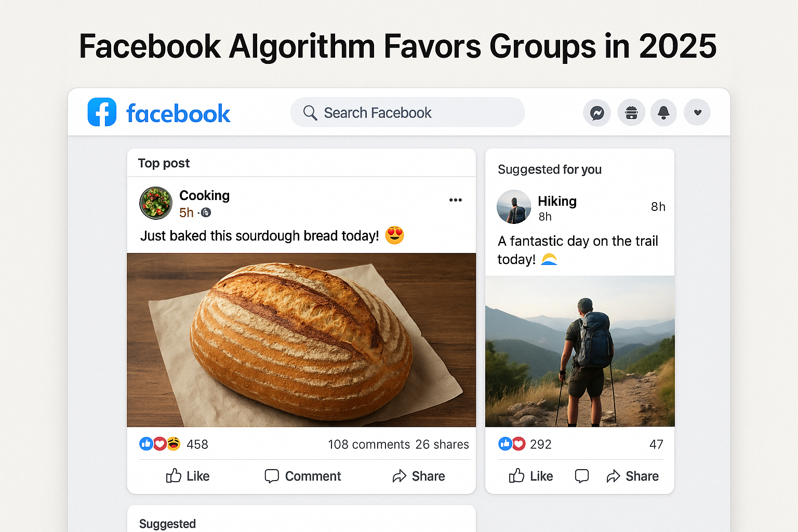Open the comment icon on the Hiking post
The height and width of the screenshot is (532, 798).
pos(581,476)
